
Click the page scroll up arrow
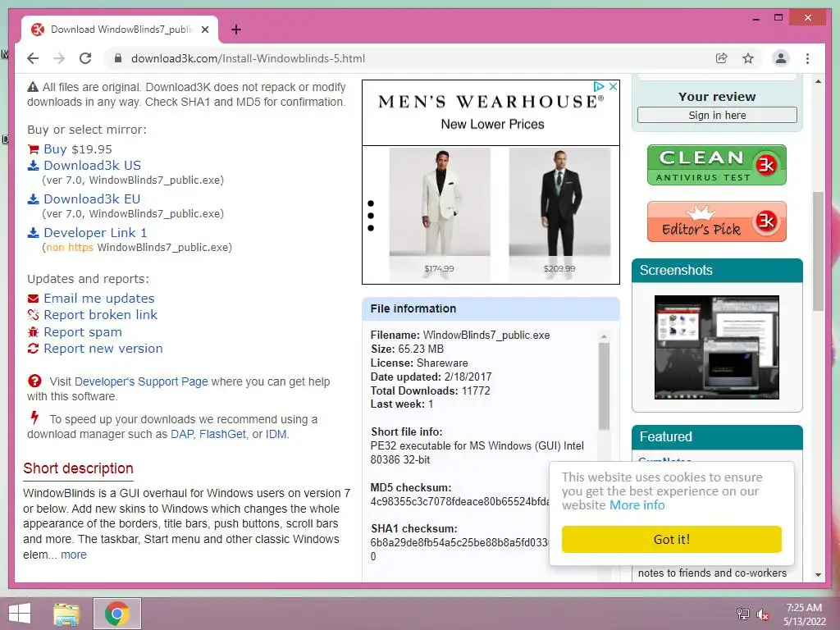point(818,81)
